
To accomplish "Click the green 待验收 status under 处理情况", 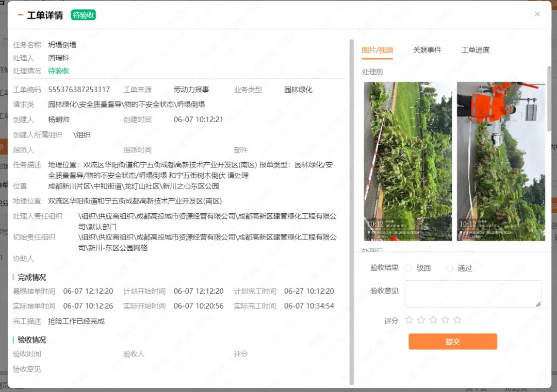I will [59, 71].
